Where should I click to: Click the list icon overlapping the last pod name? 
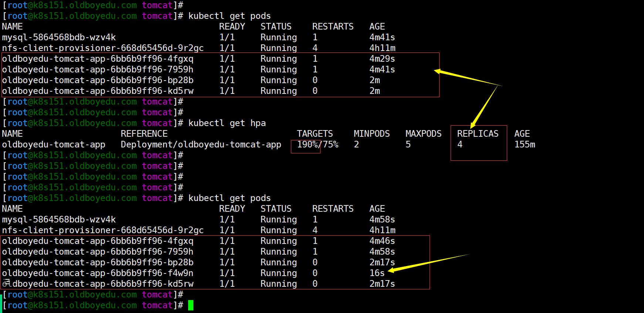coord(6,283)
